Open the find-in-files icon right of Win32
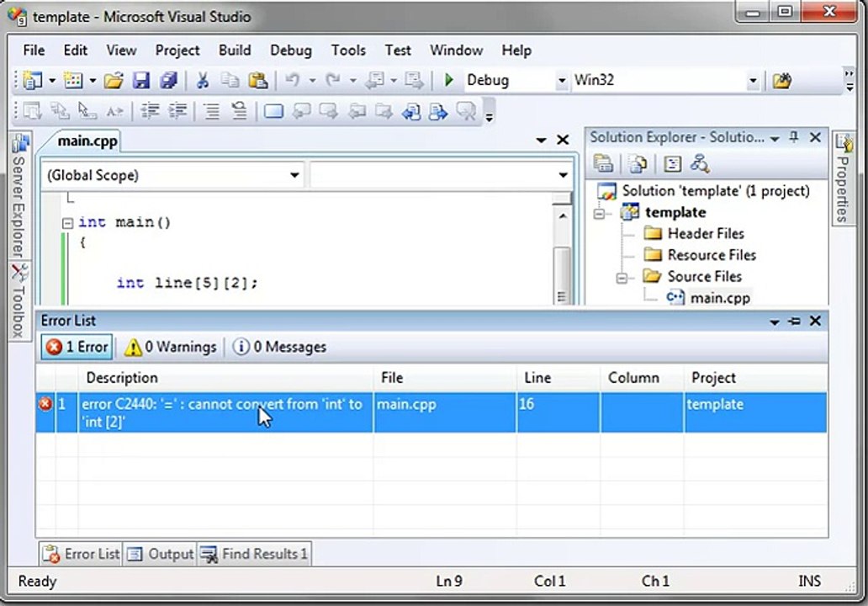Image resolution: width=868 pixels, height=606 pixels. click(782, 81)
